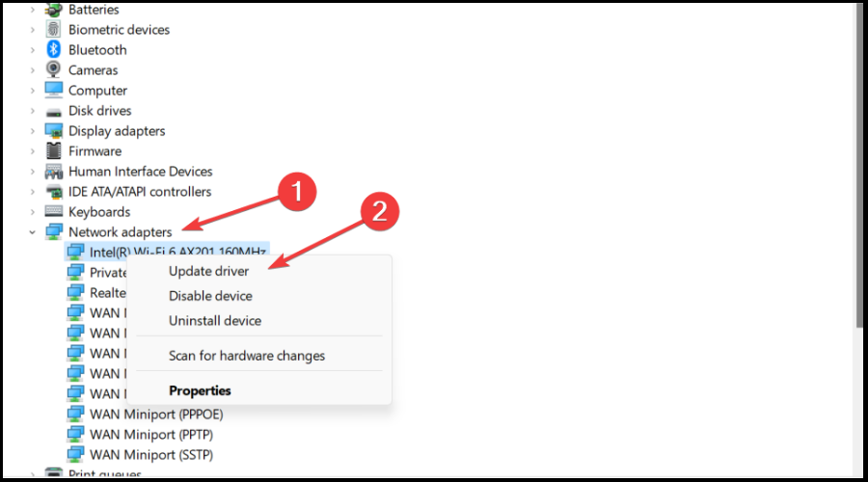The image size is (868, 482).
Task: Open Properties from the context menu
Action: (200, 390)
